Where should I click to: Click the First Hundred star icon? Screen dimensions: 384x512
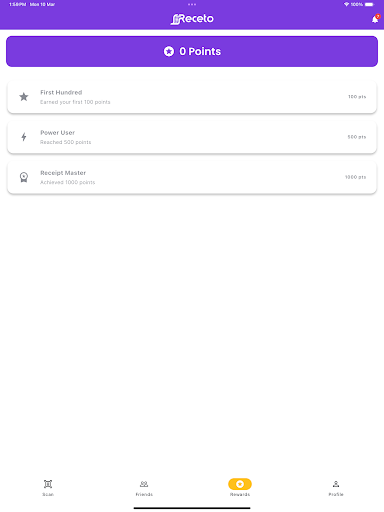coord(24,97)
